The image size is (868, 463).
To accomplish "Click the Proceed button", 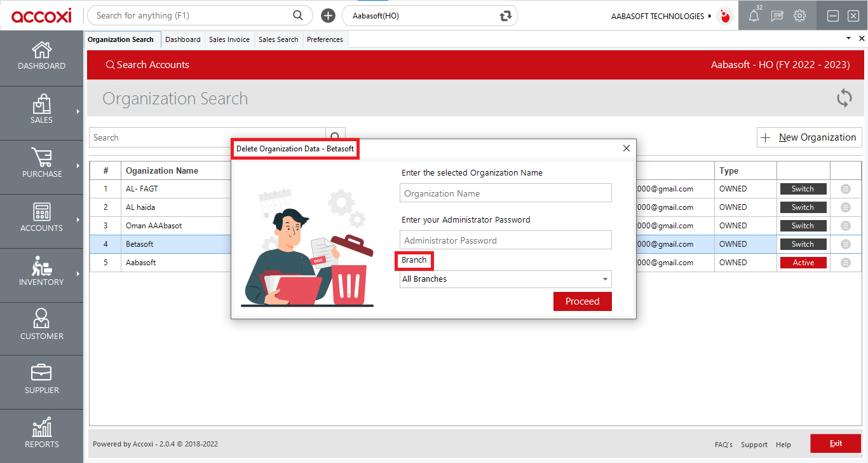I will (x=583, y=301).
